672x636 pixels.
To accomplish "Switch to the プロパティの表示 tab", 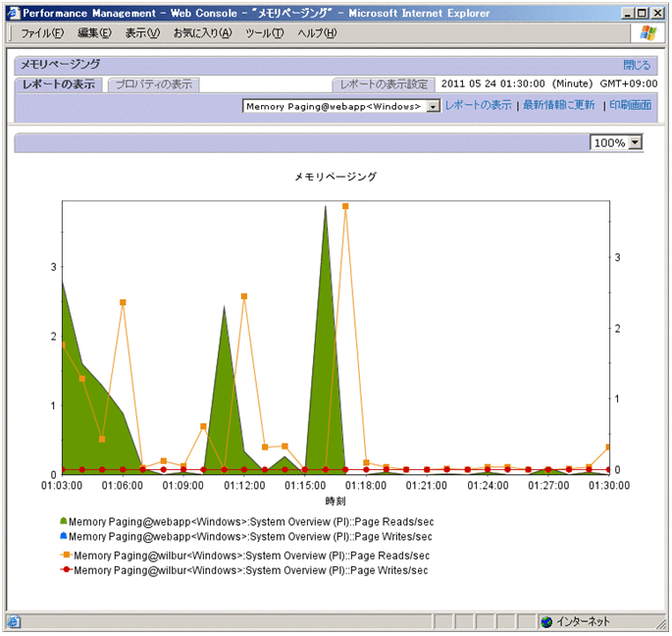I will point(153,84).
